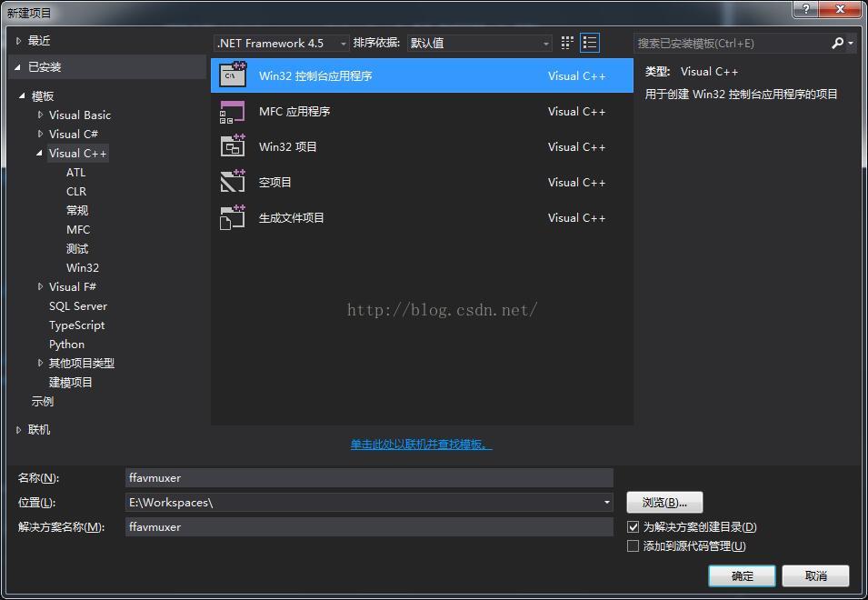Select 建模项目 in the tree
The height and width of the screenshot is (600, 868).
pyautogui.click(x=70, y=382)
